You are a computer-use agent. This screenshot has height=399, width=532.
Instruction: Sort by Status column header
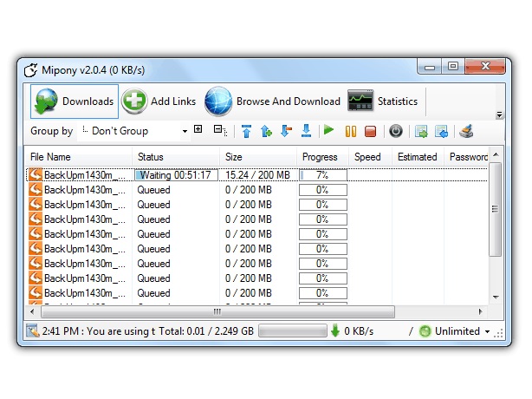176,157
